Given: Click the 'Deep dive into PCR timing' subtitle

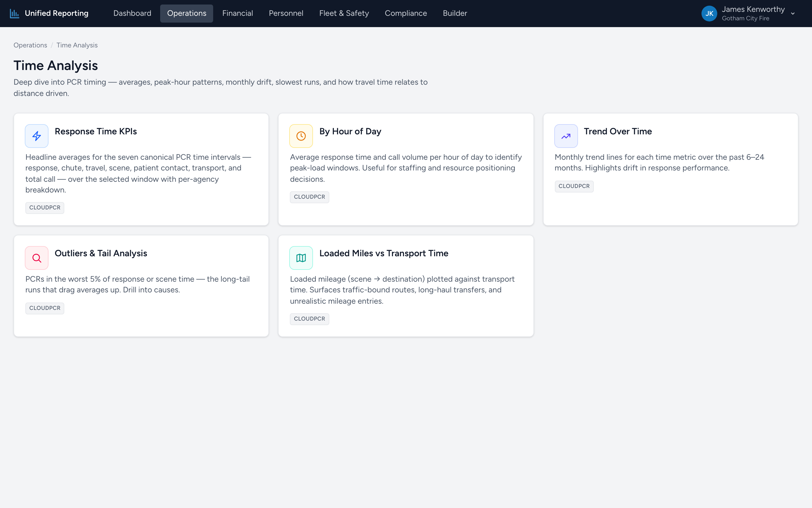Looking at the screenshot, I should tap(220, 88).
